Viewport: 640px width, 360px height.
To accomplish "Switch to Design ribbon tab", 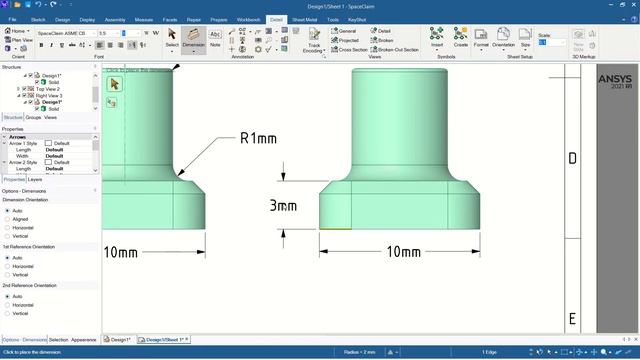I will [62, 20].
